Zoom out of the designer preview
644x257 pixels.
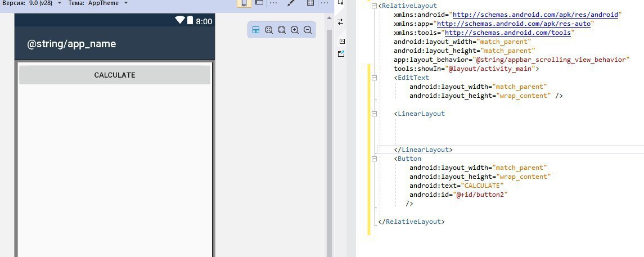point(308,30)
